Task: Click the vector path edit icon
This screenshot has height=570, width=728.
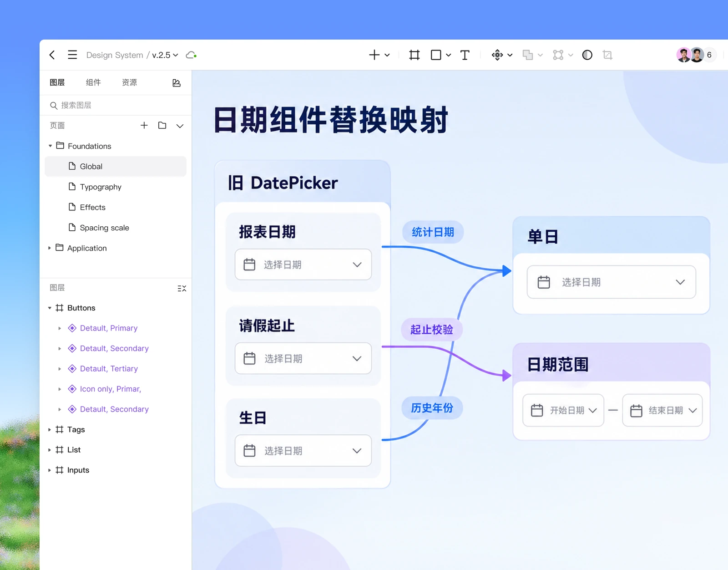Action: point(558,55)
